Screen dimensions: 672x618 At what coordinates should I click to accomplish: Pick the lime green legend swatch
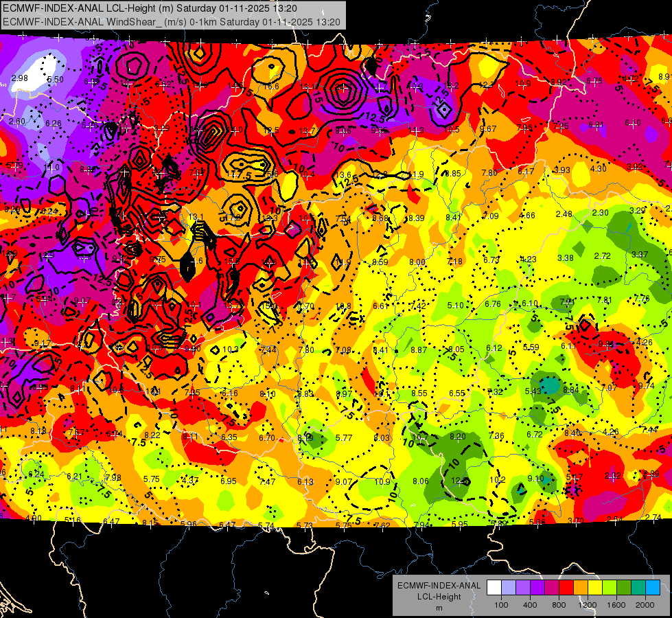(610, 588)
